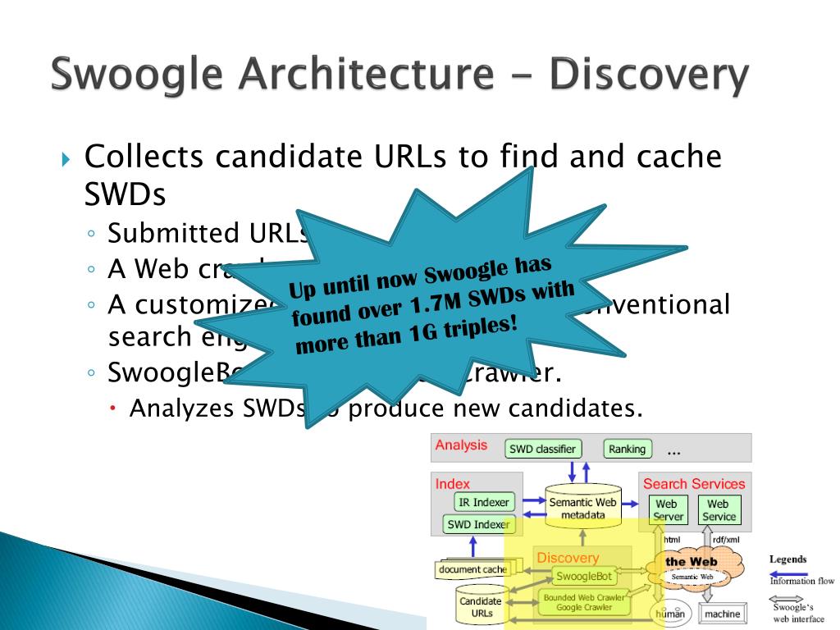Viewport: 840px width, 630px height.
Task: Click the 'Semantic Web metadata' cylinder
Action: 583,507
